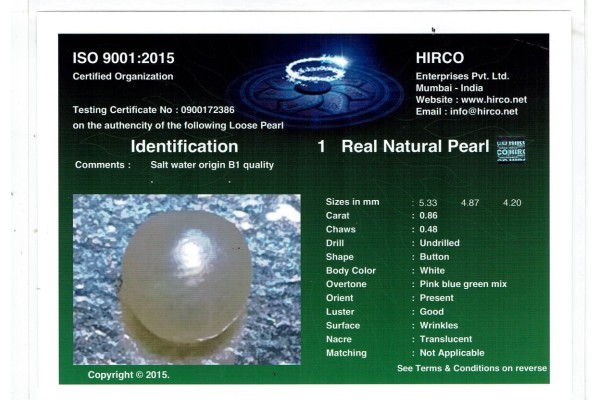
Task: Click the 'Present' orient value
Action: (x=437, y=298)
